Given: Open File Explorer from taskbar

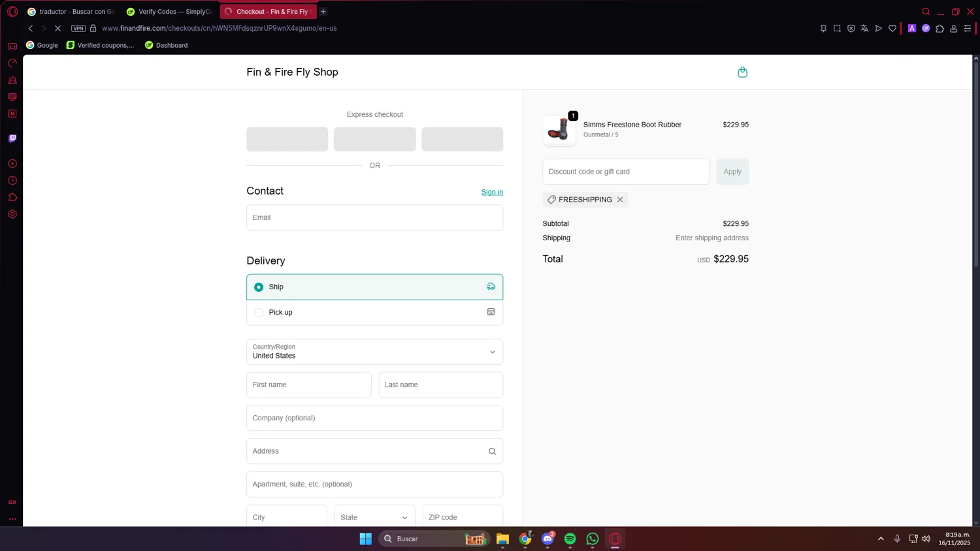Looking at the screenshot, I should [502, 539].
